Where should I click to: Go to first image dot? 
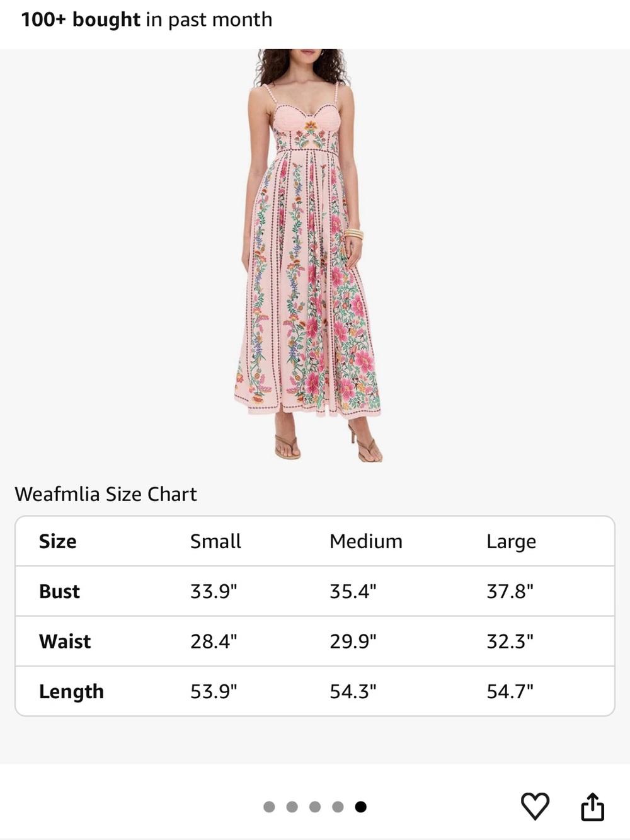[269, 807]
